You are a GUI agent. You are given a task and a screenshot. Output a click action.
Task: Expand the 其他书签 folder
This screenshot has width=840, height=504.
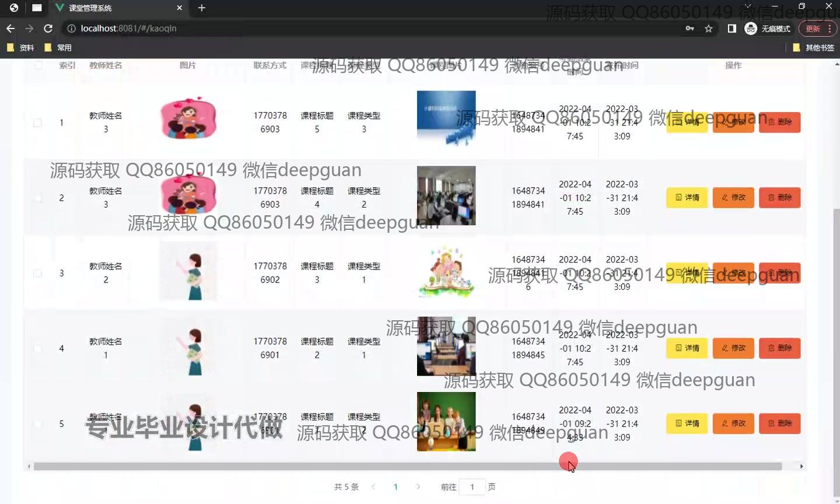(814, 48)
